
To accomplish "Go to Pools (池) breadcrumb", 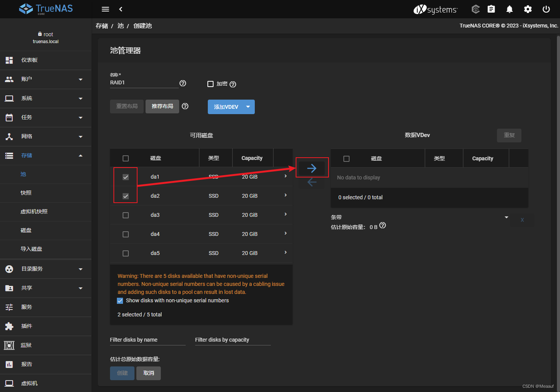I will coord(121,26).
